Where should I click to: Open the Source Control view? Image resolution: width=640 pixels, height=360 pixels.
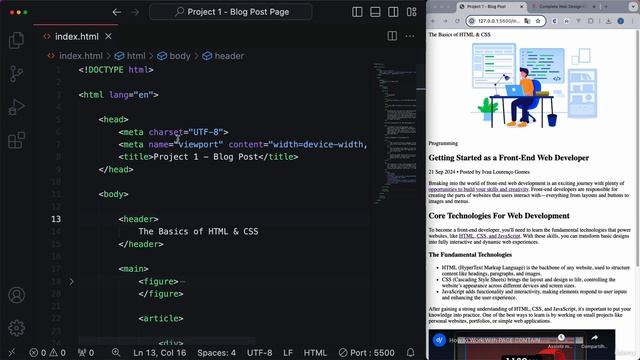[16, 73]
